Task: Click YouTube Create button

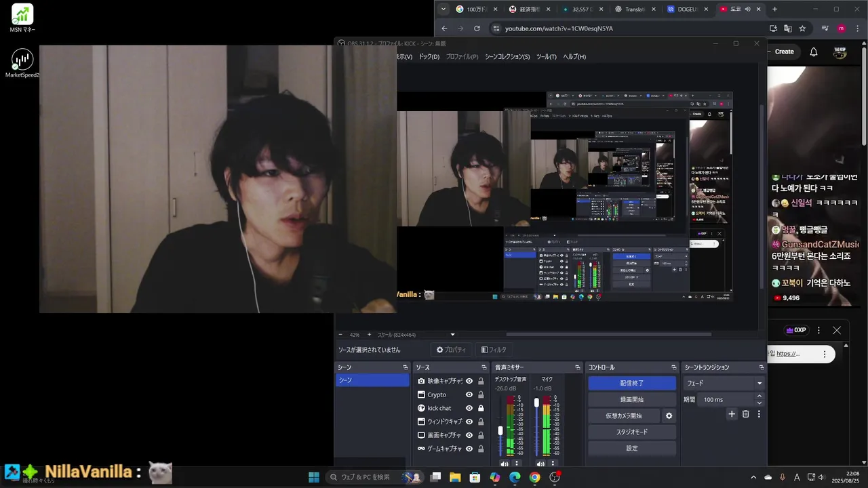Action: click(784, 52)
